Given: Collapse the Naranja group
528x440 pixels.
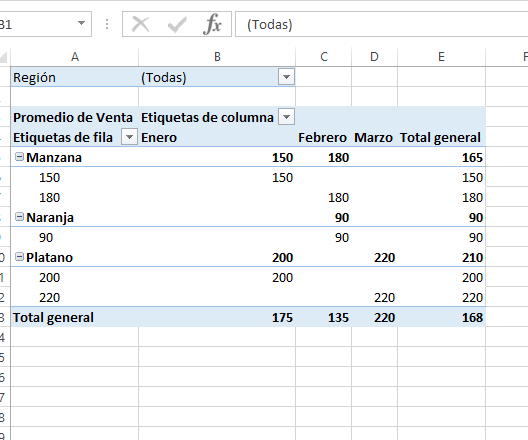Looking at the screenshot, I should click(x=20, y=217).
